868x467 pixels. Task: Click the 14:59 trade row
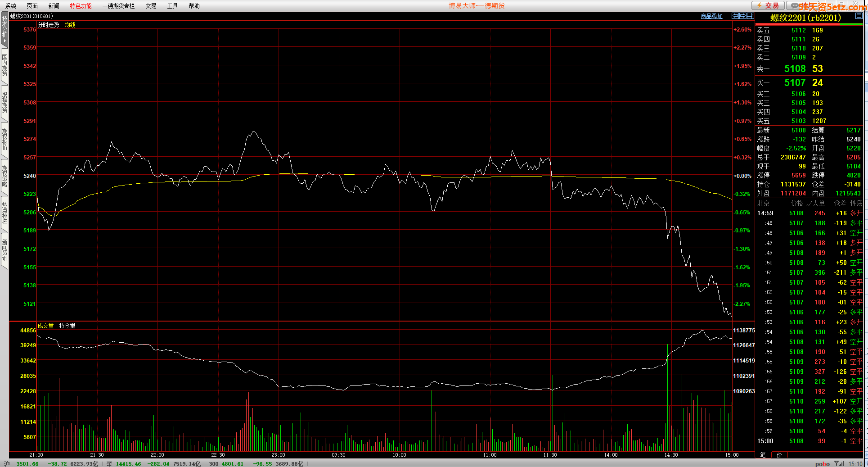(x=810, y=213)
